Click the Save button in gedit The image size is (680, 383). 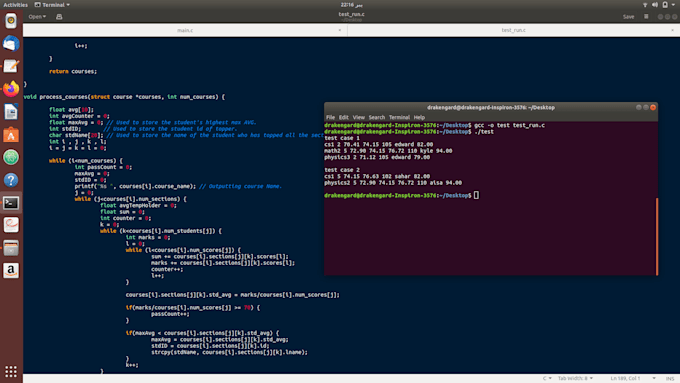628,17
